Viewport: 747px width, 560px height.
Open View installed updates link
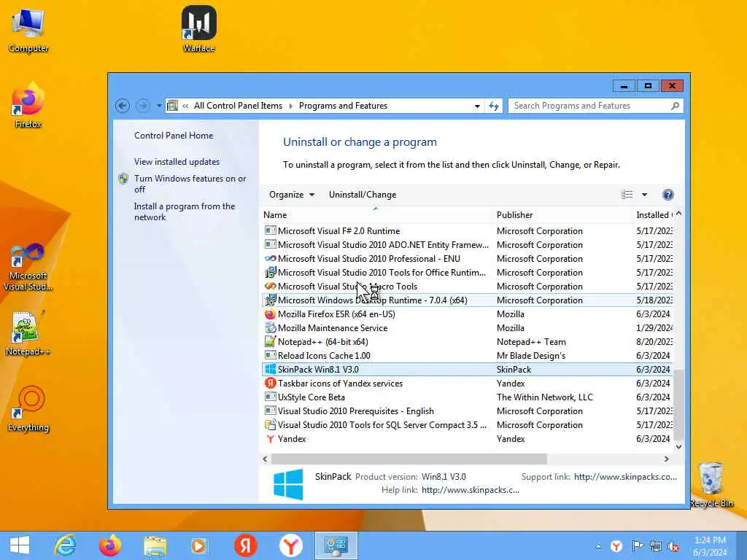click(x=177, y=161)
